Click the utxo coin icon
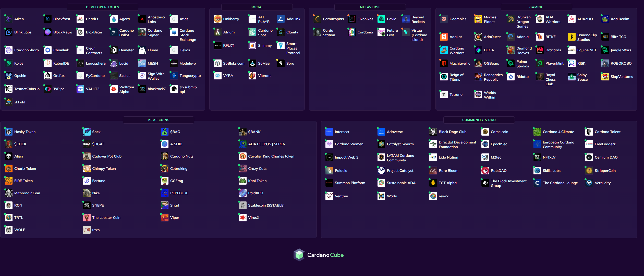Screen dimensions: 644x276 coord(87,230)
